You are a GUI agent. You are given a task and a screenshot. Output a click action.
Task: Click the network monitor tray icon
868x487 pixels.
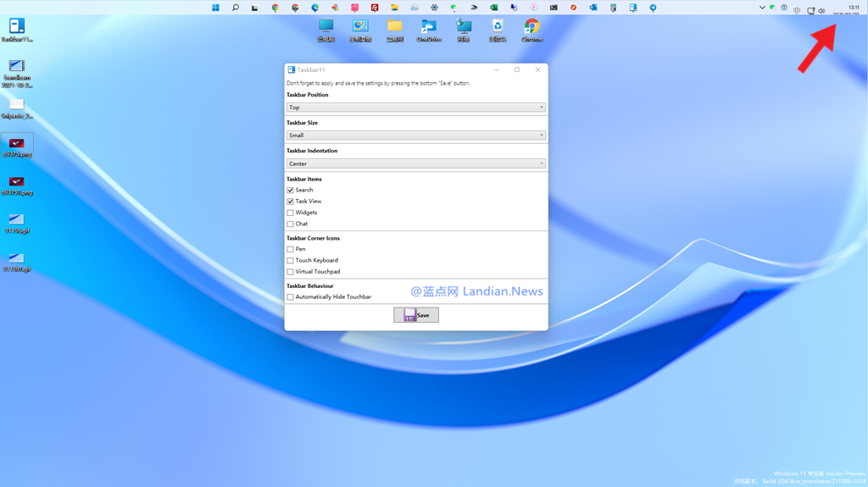[810, 10]
